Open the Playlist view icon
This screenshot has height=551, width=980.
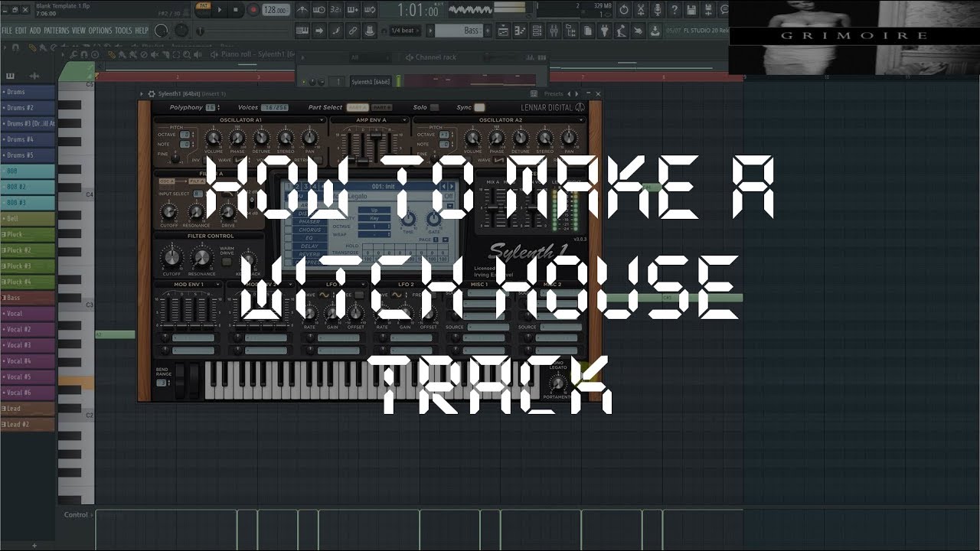pos(503,31)
